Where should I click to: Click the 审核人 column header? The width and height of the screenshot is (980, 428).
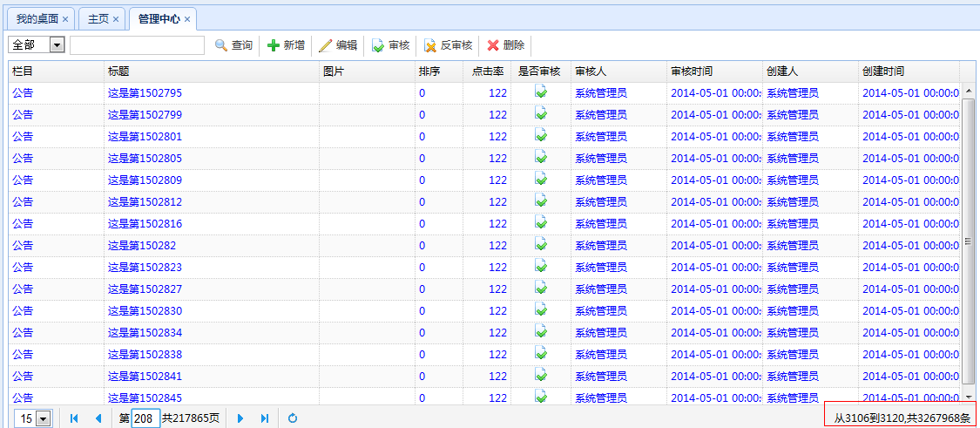point(618,71)
